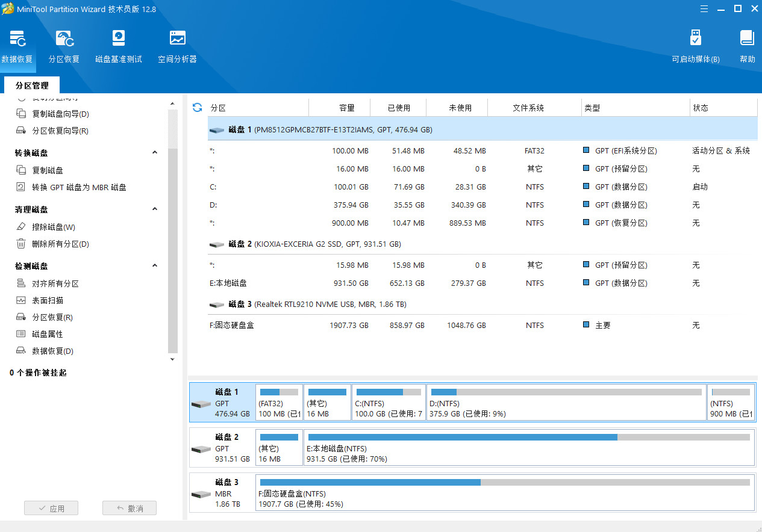Click 900.00 MB recovery partition capacity

[350, 223]
